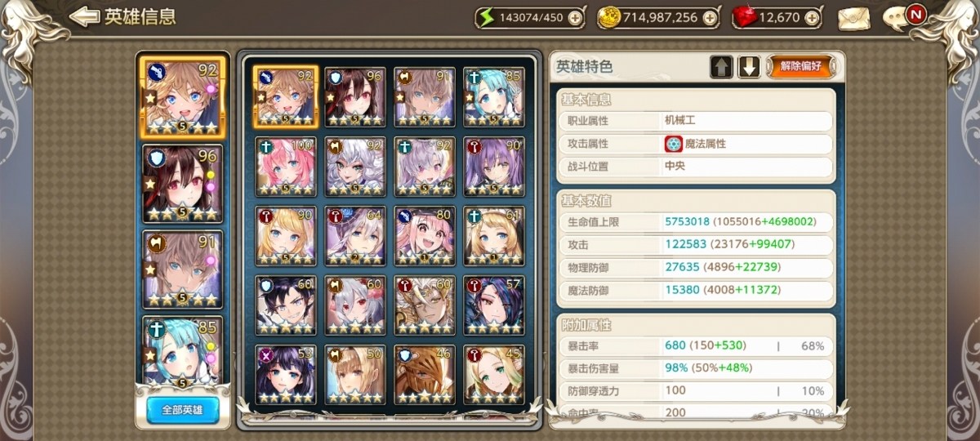Tap the 全部英雄 button

pos(183,409)
